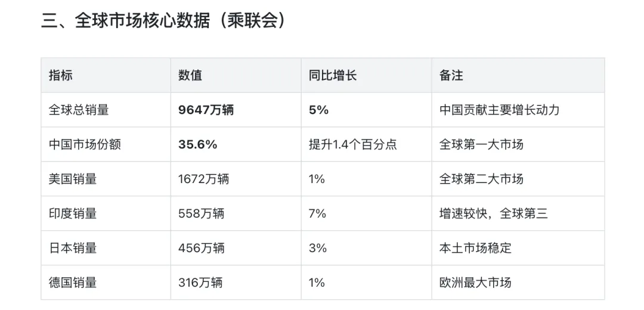The image size is (644, 310).
Task: Click the 指标 column header
Action: point(61,75)
